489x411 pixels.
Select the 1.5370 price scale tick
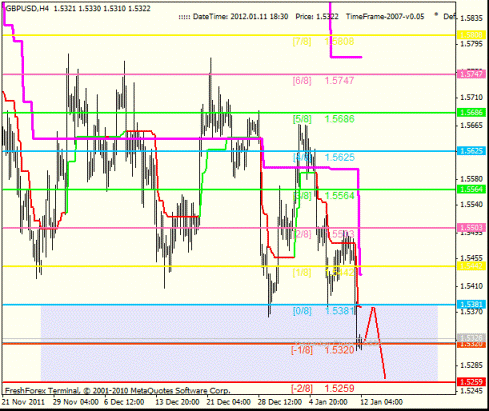(471, 312)
